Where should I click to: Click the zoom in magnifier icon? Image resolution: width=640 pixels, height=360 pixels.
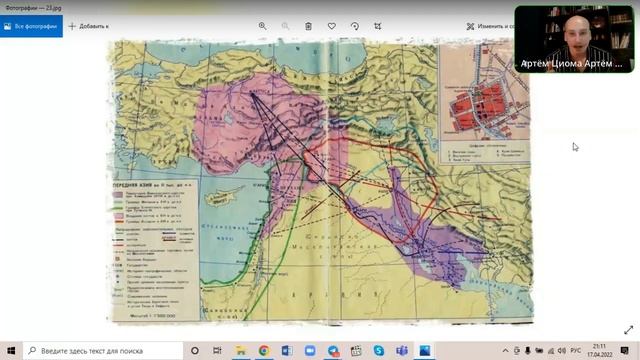coord(262,26)
